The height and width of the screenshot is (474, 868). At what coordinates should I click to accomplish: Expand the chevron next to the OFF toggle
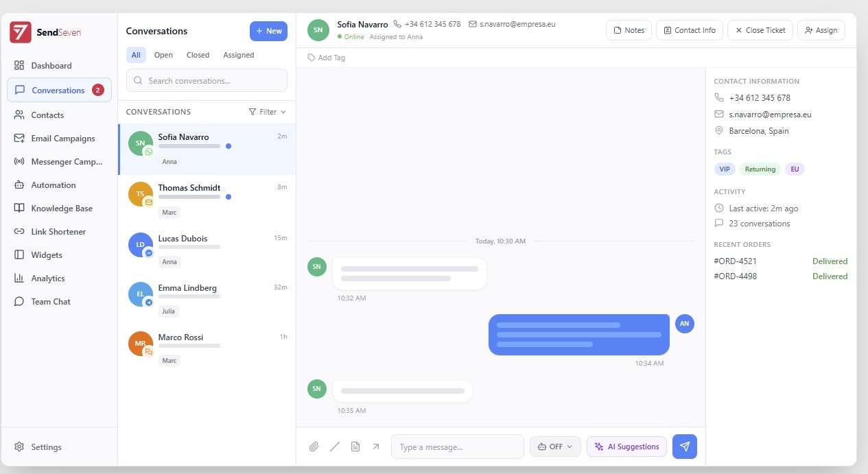tap(568, 447)
